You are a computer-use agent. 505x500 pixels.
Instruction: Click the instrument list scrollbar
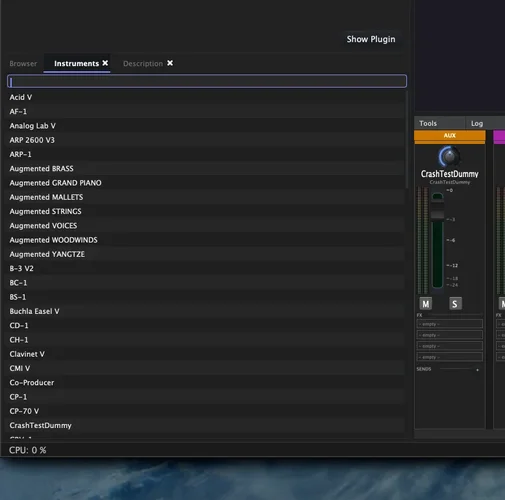point(407,140)
